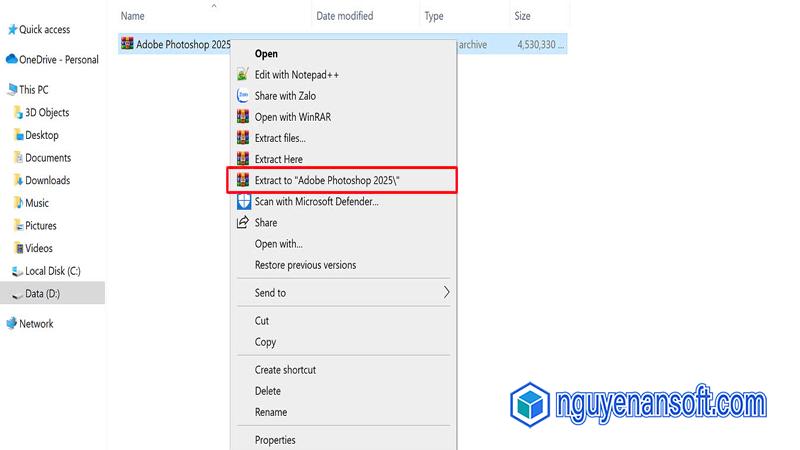Select Open with WinRAR
The image size is (800, 450).
pyautogui.click(x=344, y=117)
